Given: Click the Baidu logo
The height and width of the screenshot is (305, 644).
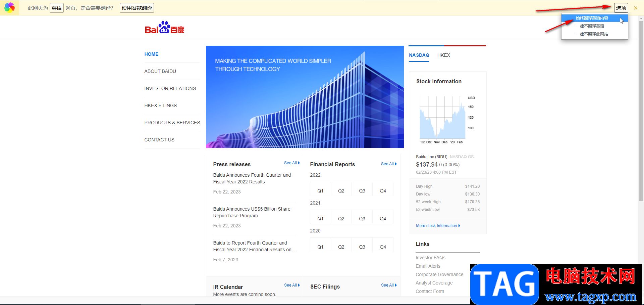Looking at the screenshot, I should pos(164,28).
